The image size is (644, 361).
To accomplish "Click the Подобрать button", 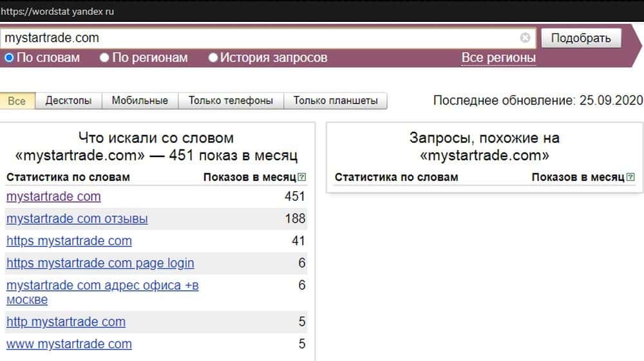I will tap(581, 38).
